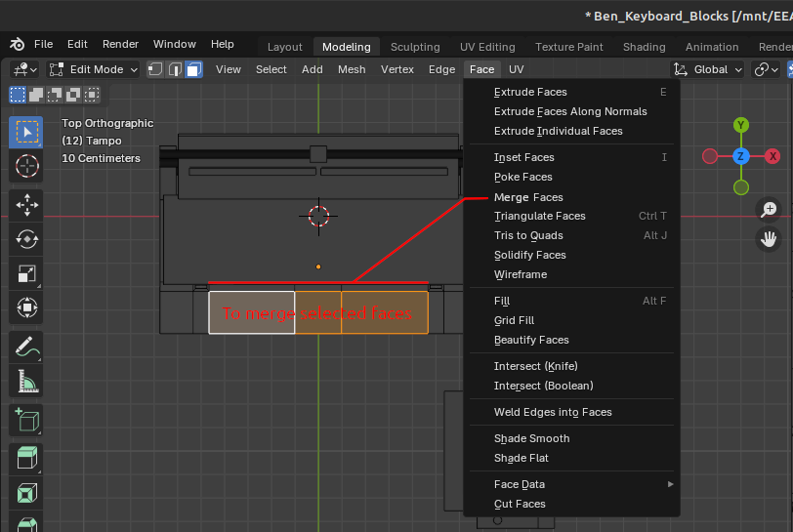
Task: Open the File menu
Action: [x=44, y=44]
